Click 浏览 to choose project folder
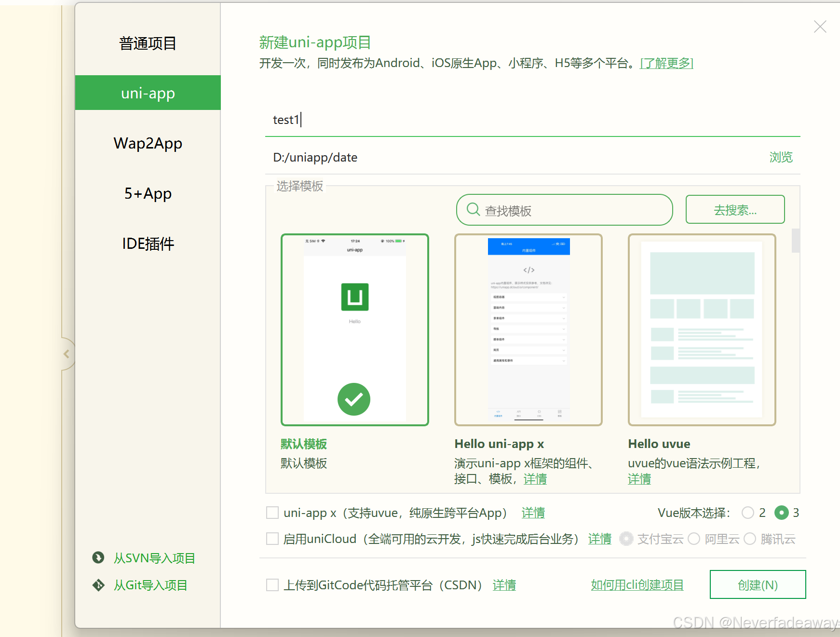This screenshot has width=840, height=637. click(x=780, y=157)
